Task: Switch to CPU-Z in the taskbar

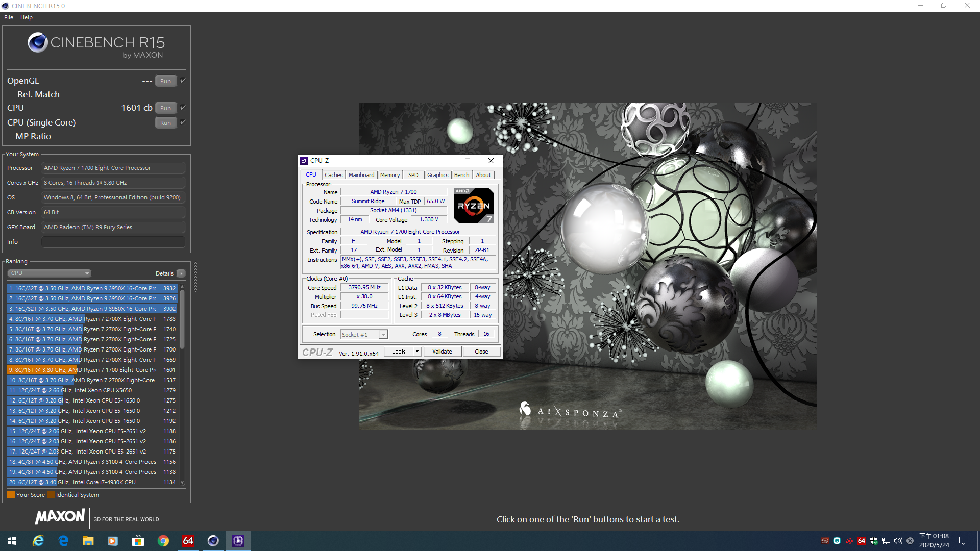Action: [238, 541]
